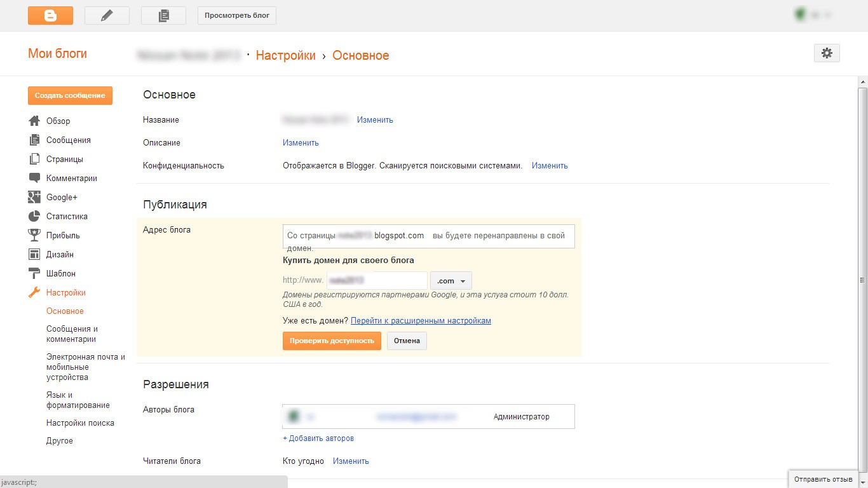This screenshot has width=868, height=488.
Task: Click the Настройки wrench icon
Action: (x=34, y=292)
